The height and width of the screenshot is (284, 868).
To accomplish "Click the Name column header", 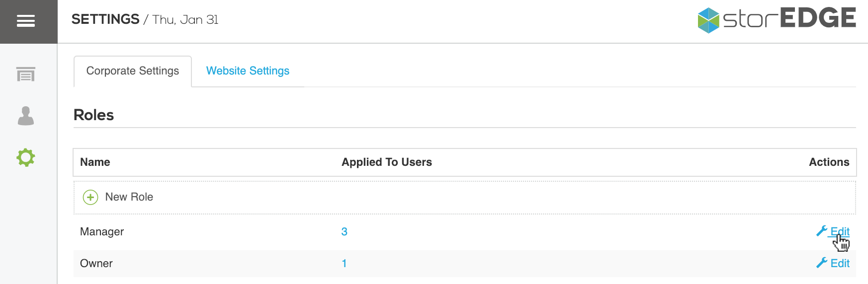I will tap(95, 162).
